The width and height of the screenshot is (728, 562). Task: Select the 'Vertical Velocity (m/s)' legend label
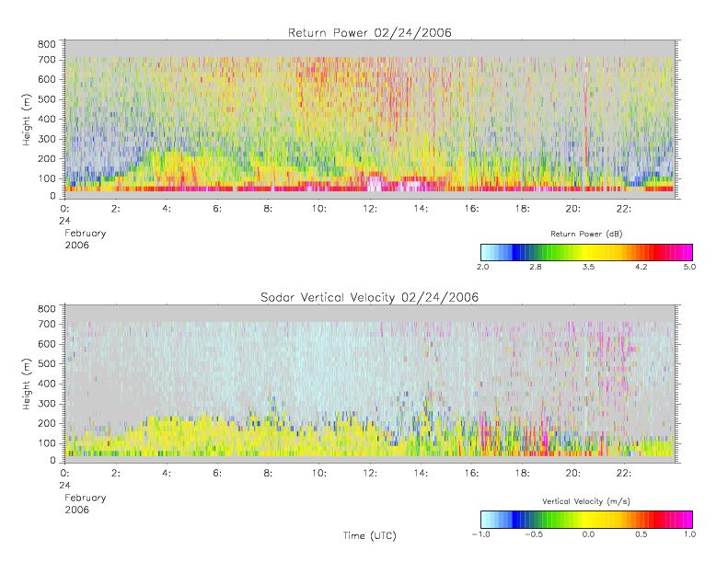586,501
